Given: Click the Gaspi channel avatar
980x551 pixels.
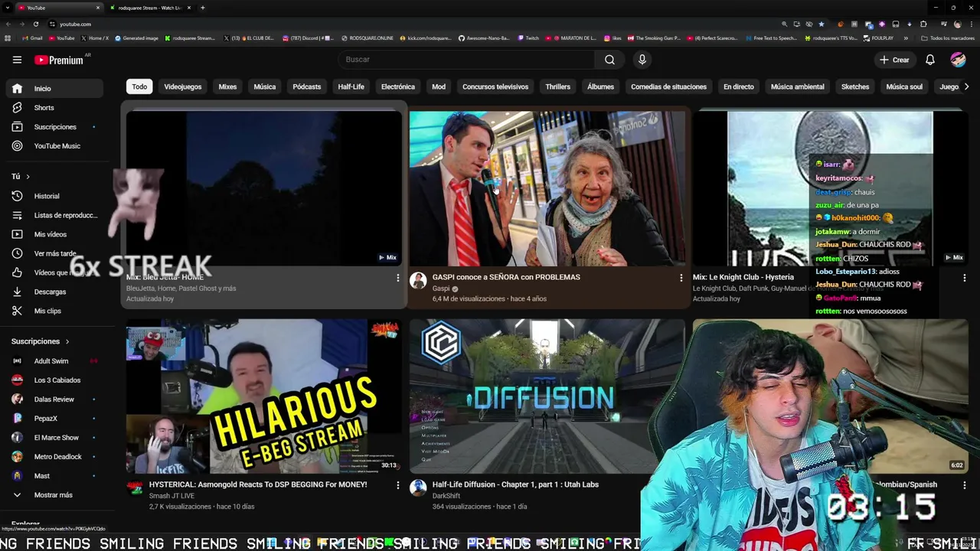Looking at the screenshot, I should click(418, 280).
